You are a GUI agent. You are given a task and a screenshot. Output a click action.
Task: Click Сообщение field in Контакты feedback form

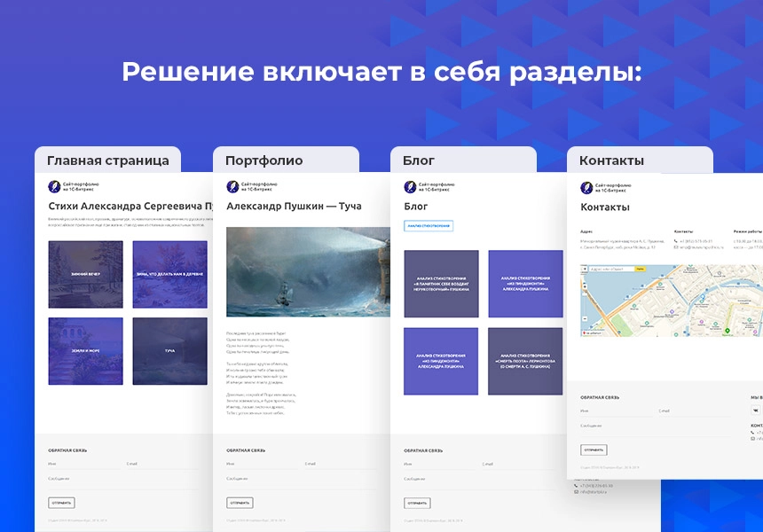coord(656,427)
